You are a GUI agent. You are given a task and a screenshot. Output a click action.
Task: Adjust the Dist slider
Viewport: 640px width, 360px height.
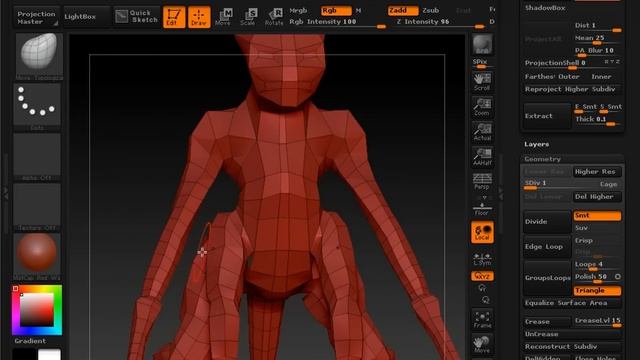(x=598, y=26)
